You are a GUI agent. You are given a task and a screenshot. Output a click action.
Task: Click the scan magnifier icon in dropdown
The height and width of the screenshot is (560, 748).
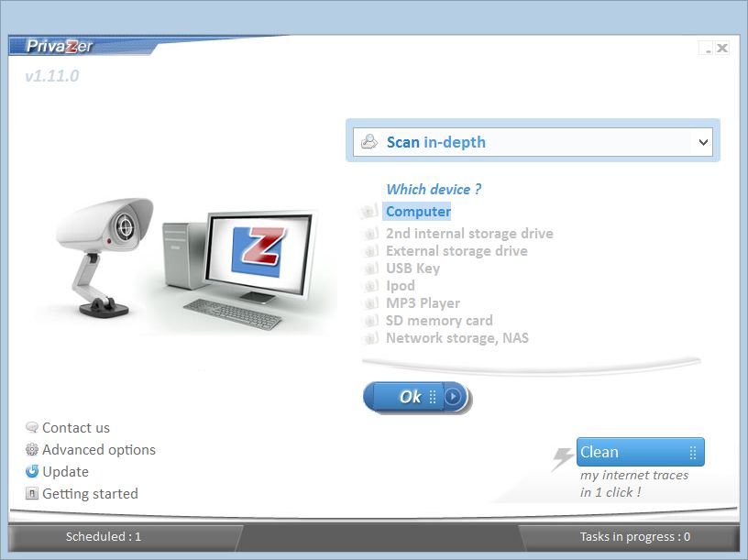[368, 142]
